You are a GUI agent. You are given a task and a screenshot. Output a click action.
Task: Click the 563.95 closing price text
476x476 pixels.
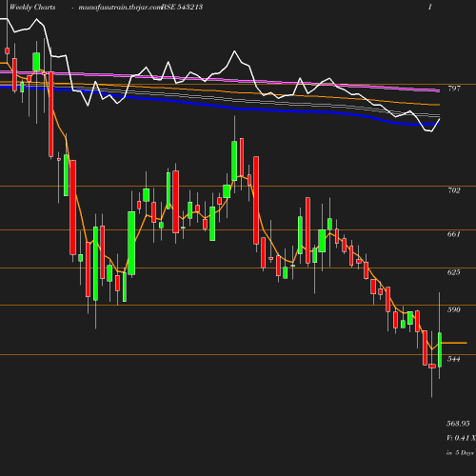click(x=458, y=424)
